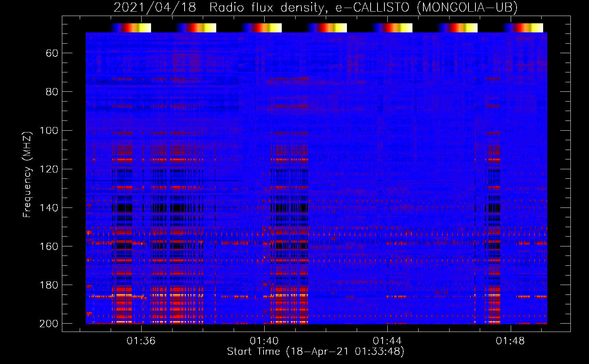The width and height of the screenshot is (589, 364).
Task: Click the 100 frequency tick label
Action: tap(49, 130)
